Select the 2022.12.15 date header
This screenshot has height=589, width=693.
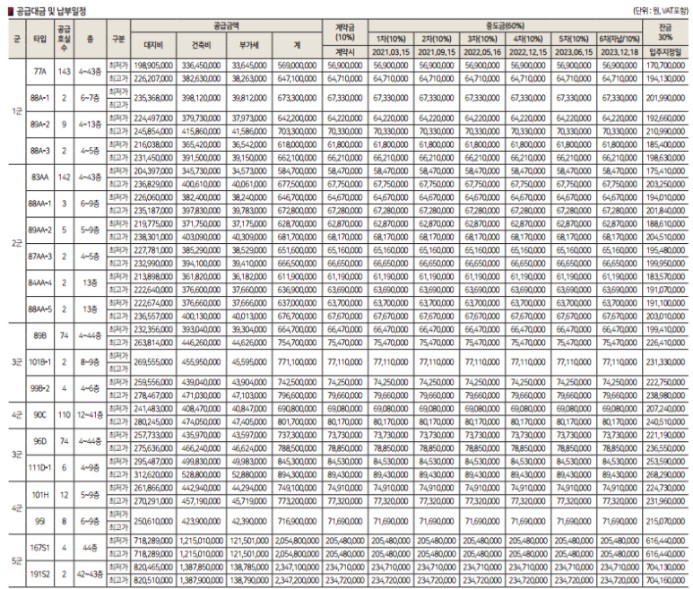coord(528,52)
